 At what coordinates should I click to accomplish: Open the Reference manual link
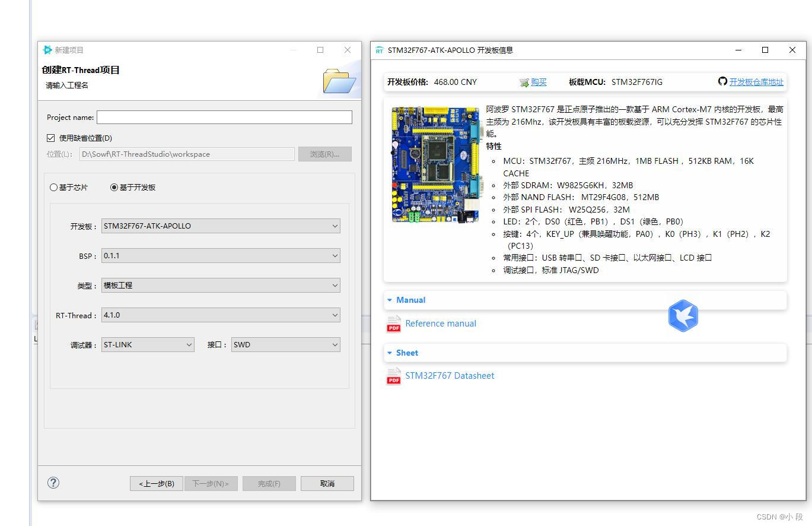click(x=441, y=324)
